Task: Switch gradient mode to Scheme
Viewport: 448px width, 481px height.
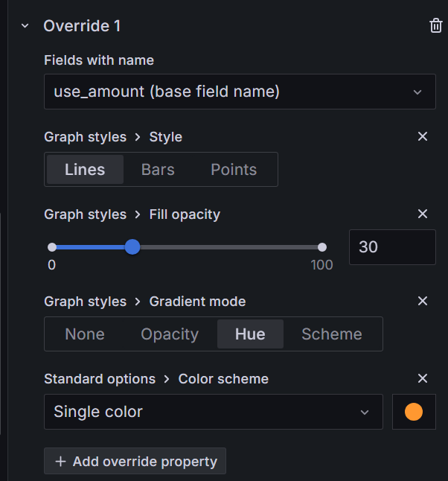Action: [331, 334]
